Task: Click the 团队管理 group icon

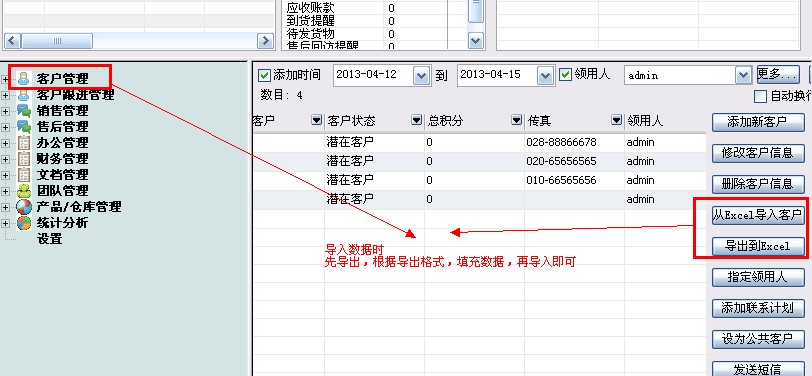Action: [x=24, y=191]
